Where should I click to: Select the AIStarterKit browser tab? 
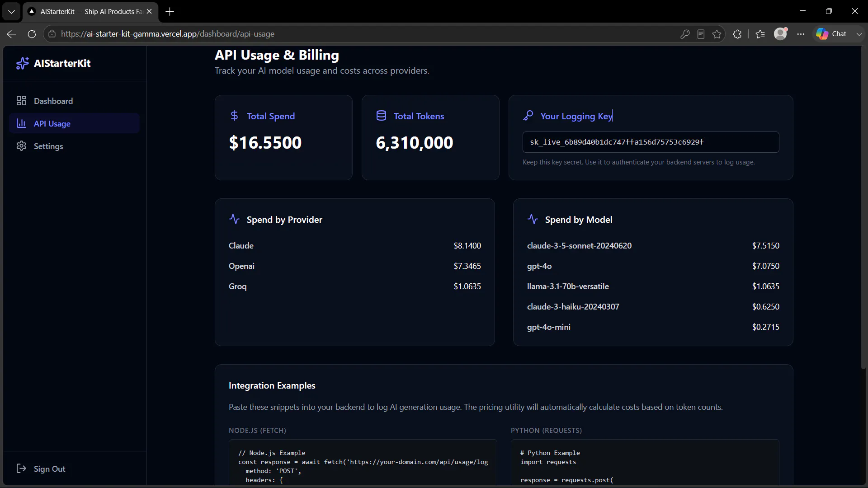(90, 12)
